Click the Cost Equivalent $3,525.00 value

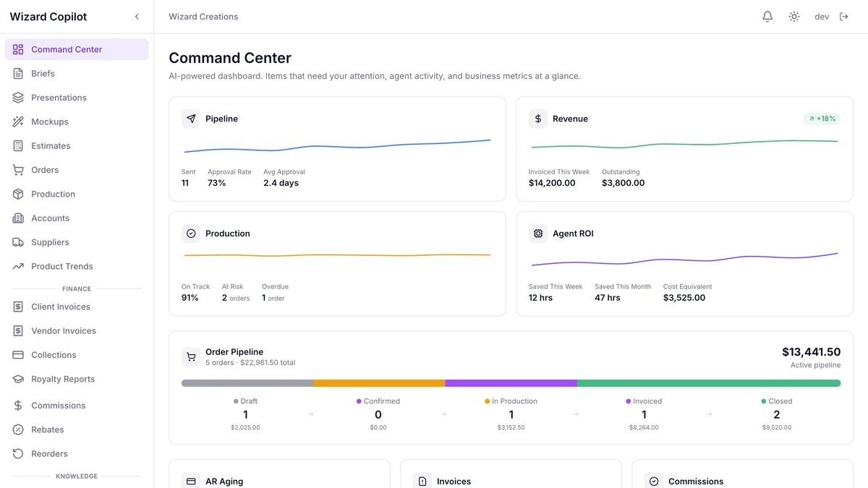[x=684, y=298]
